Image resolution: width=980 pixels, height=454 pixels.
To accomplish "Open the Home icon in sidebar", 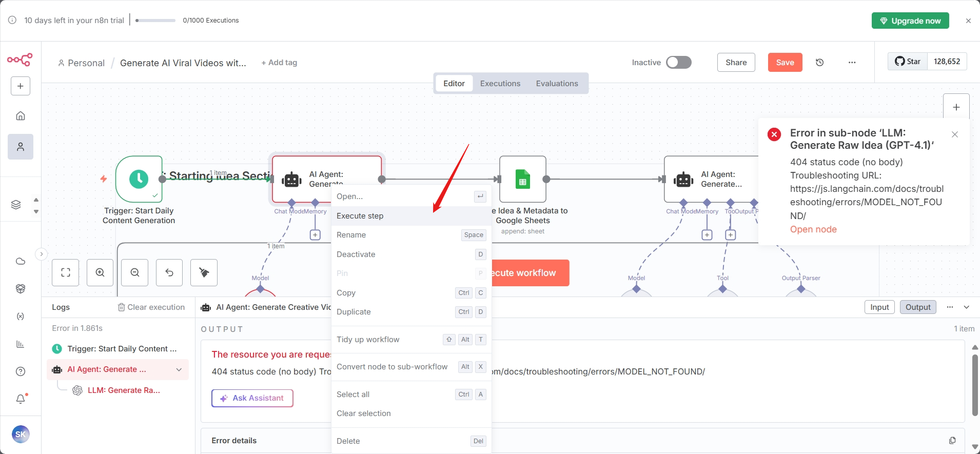I will (21, 116).
